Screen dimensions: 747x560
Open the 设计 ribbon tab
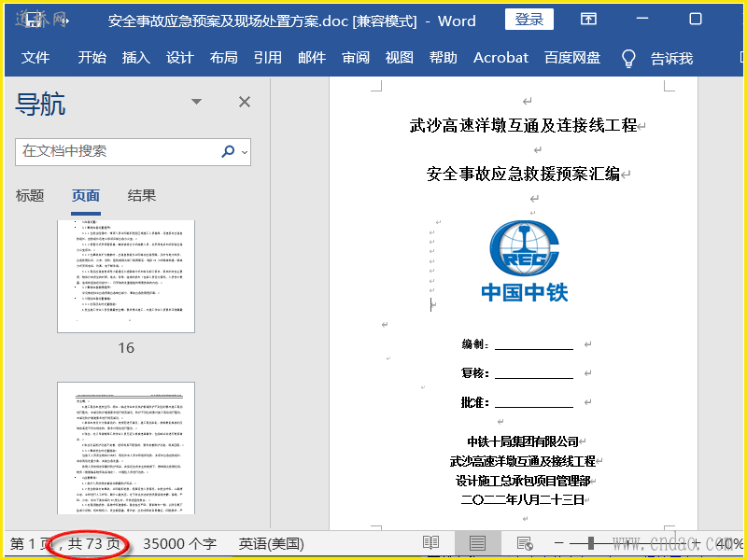pos(179,58)
